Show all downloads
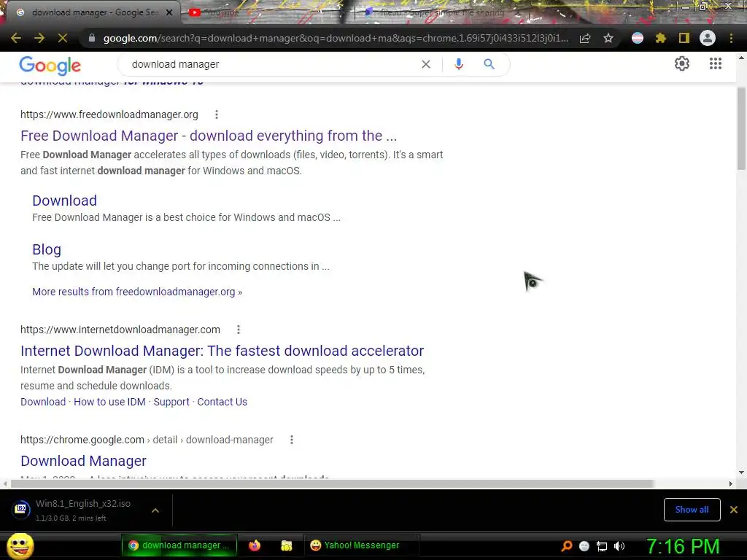Image resolution: width=747 pixels, height=560 pixels. point(692,510)
